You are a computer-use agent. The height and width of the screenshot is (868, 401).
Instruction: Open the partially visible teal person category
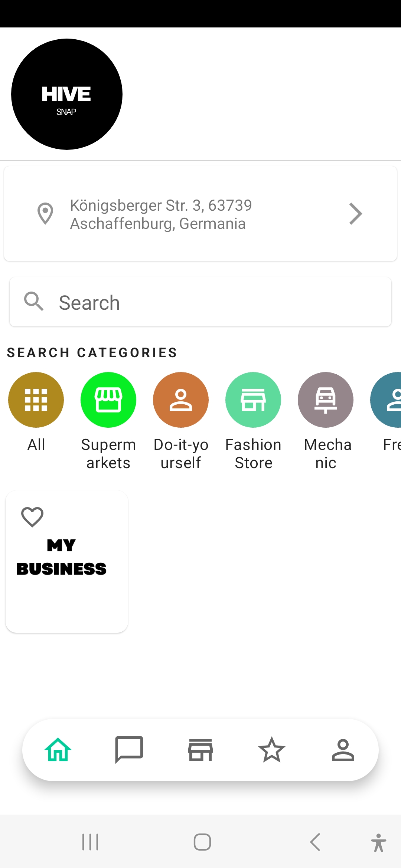click(x=386, y=400)
